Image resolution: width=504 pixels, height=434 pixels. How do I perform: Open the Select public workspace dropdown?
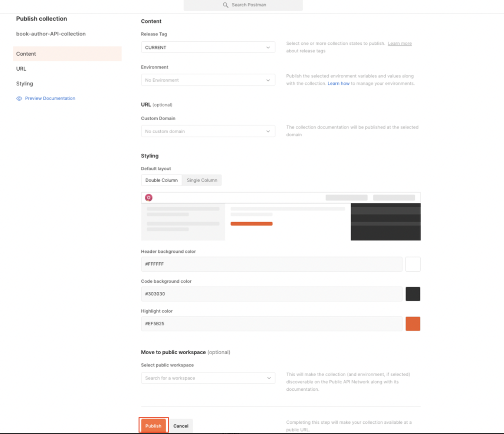[x=208, y=378]
